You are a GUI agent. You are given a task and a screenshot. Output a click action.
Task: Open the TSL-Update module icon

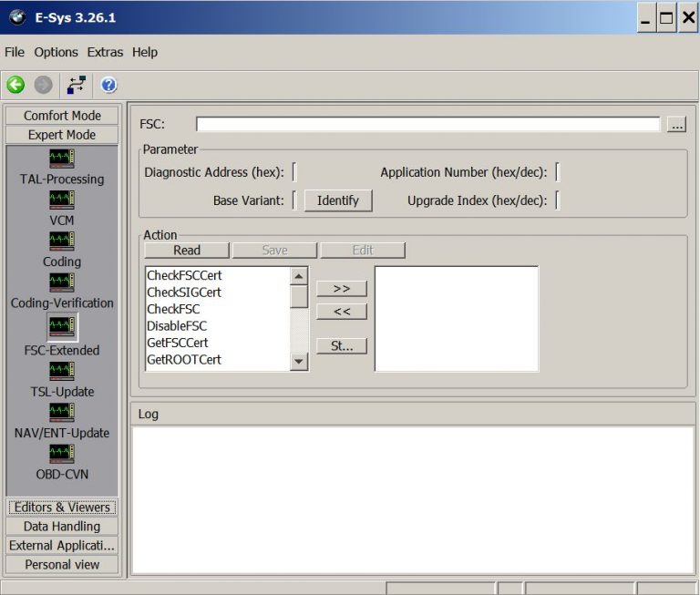[62, 371]
